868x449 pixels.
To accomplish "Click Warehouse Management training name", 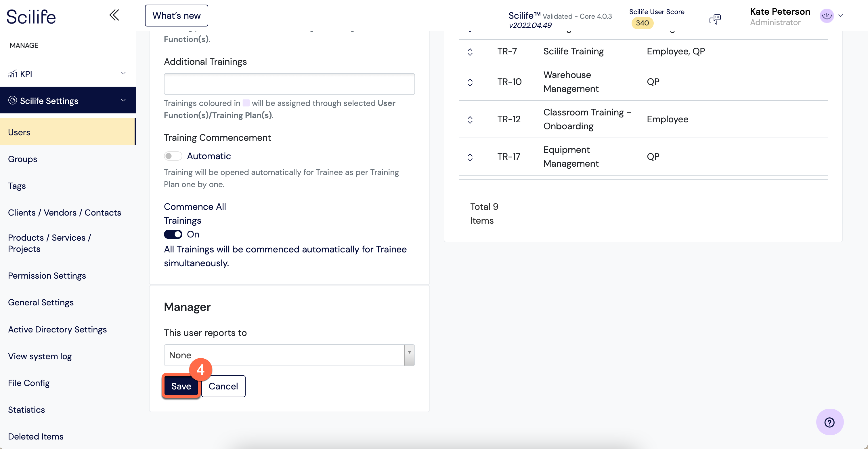I will click(x=571, y=81).
